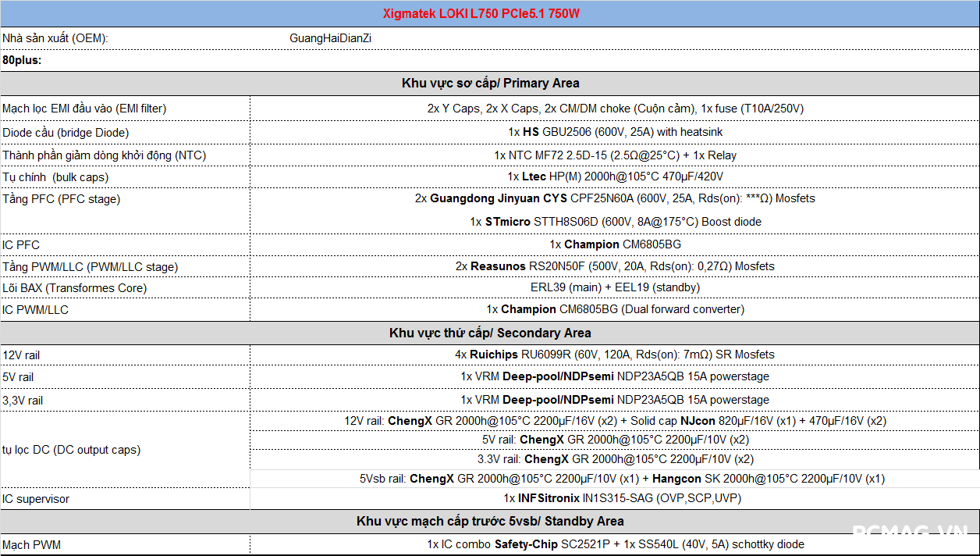The image size is (980, 556).
Task: Click the 80plus row label
Action: coord(22,59)
